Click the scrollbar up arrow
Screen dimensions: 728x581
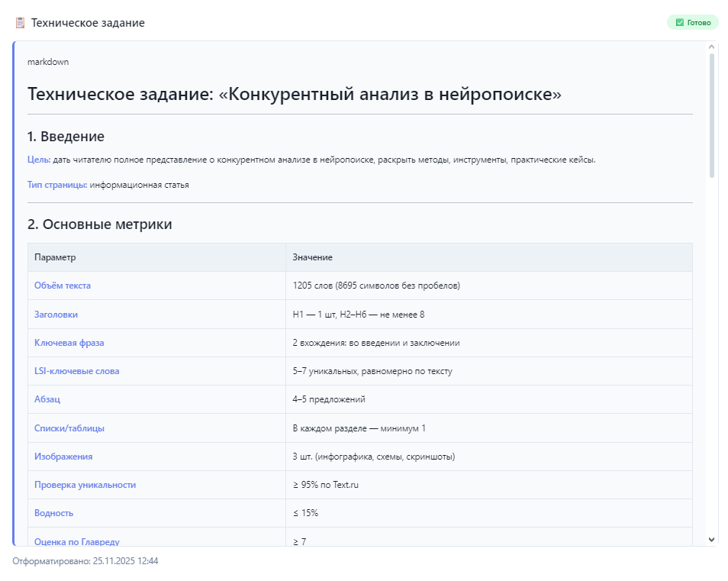coord(710,47)
